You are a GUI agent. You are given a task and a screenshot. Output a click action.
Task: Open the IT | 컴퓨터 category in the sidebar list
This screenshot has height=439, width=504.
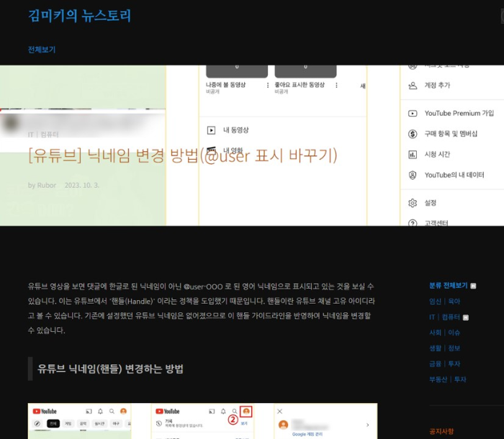[444, 317]
